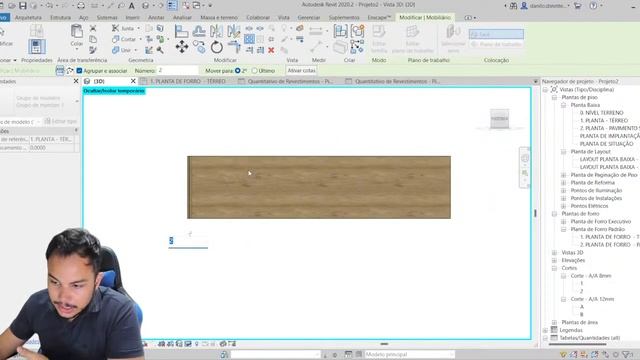Collapse the Plantas de piso tree node
This screenshot has width=640, height=360.
[x=554, y=98]
